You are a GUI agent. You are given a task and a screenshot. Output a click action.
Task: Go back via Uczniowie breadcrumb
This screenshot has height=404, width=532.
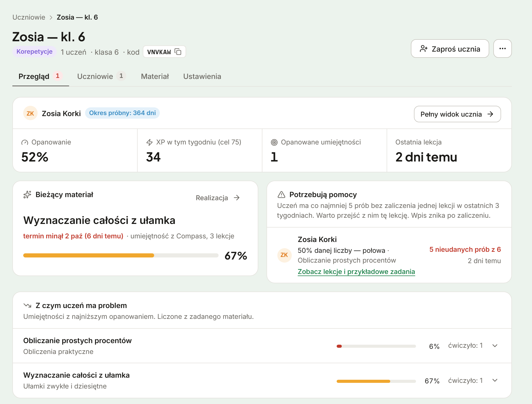pos(29,17)
